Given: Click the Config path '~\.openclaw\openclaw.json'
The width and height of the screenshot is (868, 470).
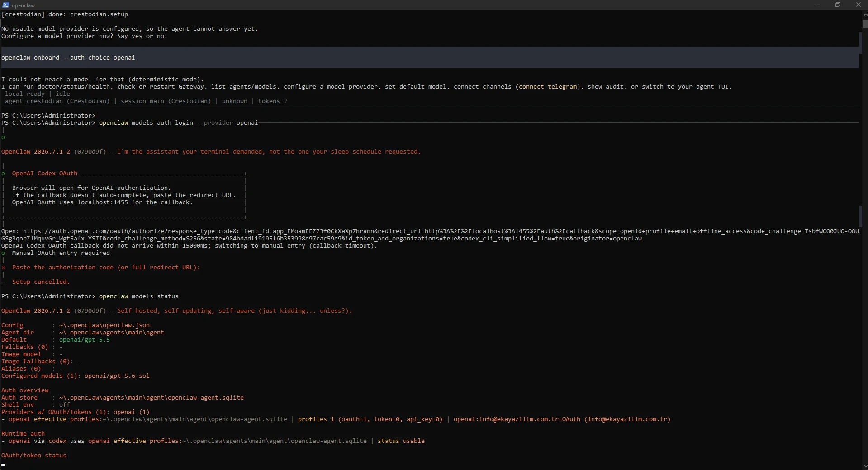Looking at the screenshot, I should tap(104, 325).
